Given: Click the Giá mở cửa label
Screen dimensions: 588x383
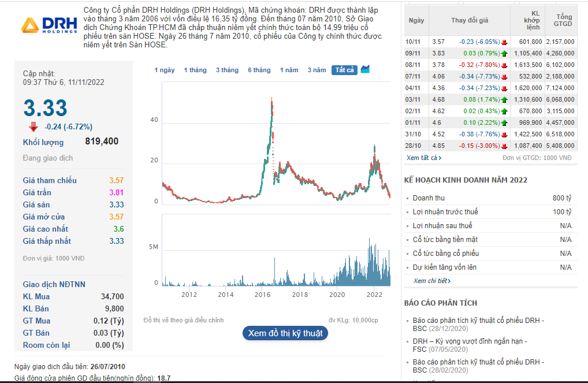Looking at the screenshot, I should [43, 217].
